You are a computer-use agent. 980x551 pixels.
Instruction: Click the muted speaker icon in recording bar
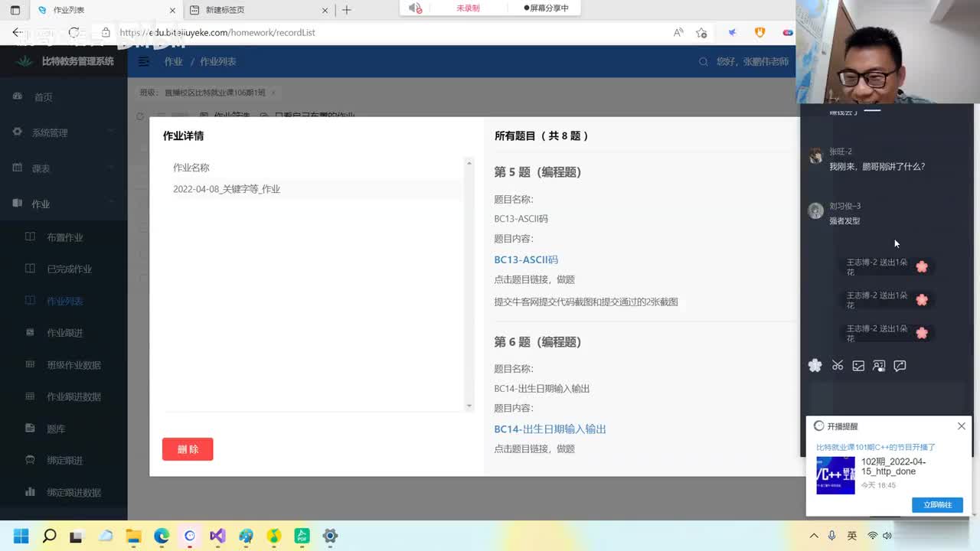[x=415, y=8]
